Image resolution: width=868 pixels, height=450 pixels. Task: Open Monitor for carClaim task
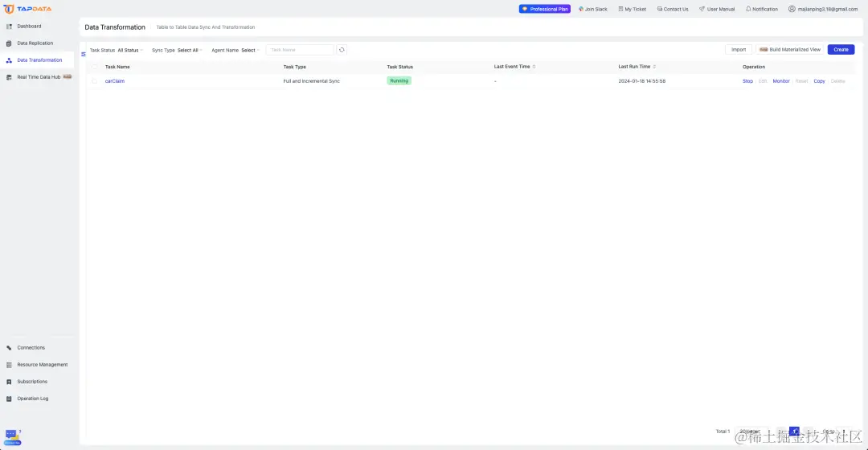[781, 81]
